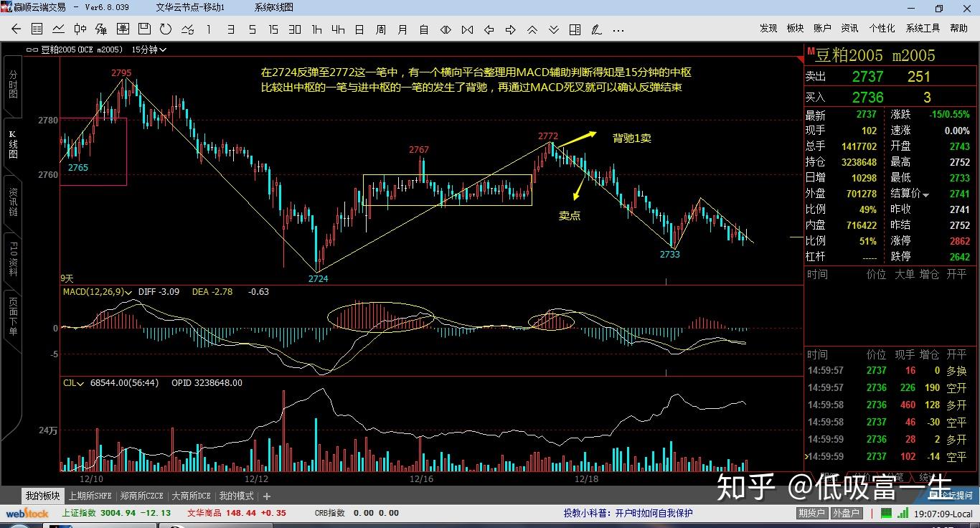Click the 投教小科普 scrolling notice
The image size is (980, 528).
point(628,514)
